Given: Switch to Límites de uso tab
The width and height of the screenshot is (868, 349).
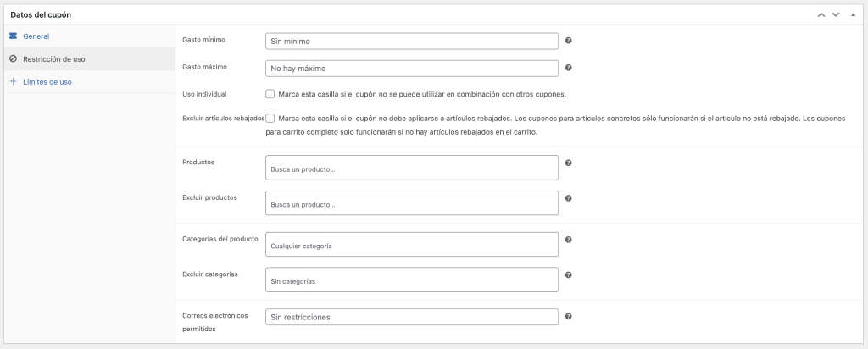Looking at the screenshot, I should (x=47, y=82).
